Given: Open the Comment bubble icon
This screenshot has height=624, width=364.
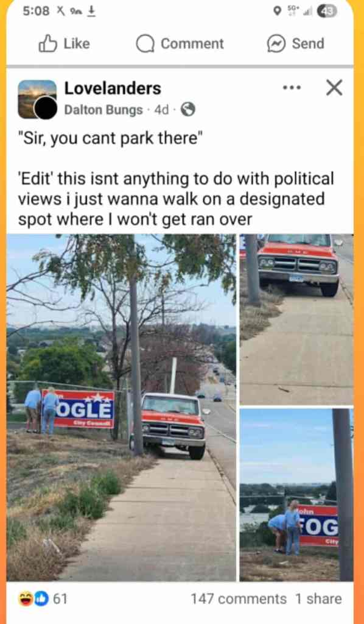Looking at the screenshot, I should pyautogui.click(x=145, y=44).
